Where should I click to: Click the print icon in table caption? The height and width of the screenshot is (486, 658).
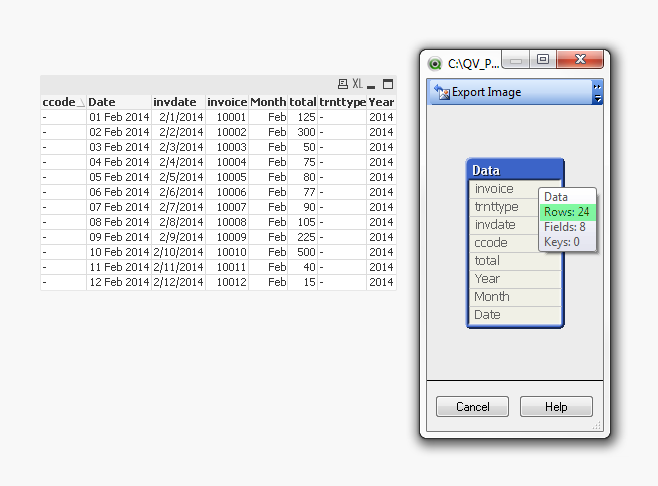click(x=342, y=84)
